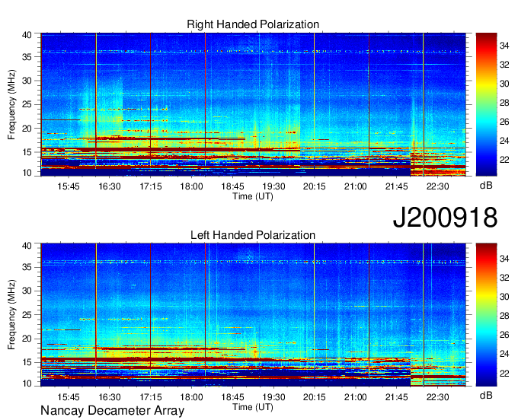Click the 24 dB label on Left Handed color bar

coord(504,355)
